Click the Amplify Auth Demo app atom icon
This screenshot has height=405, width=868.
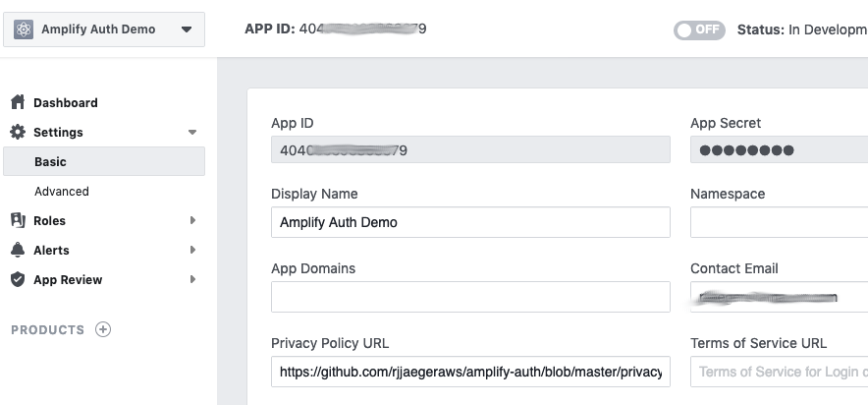click(24, 29)
